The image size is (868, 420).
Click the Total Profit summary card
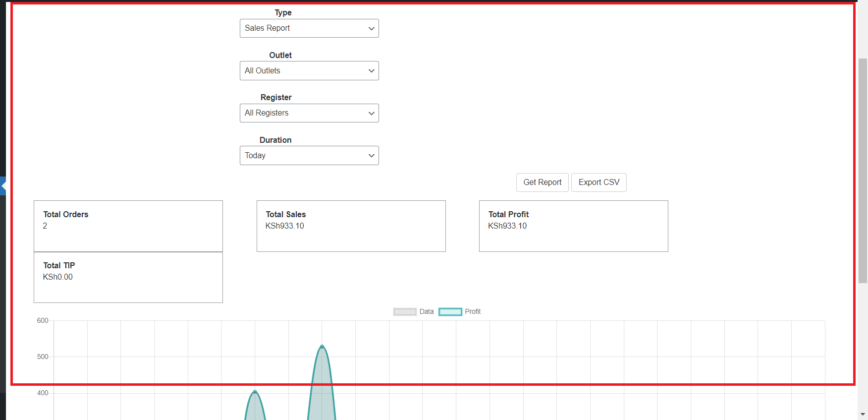click(573, 226)
